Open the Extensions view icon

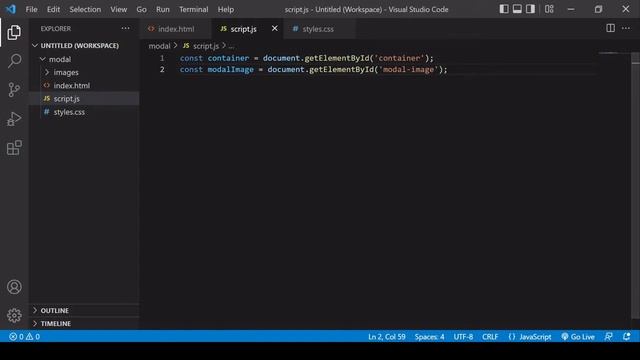[x=14, y=148]
